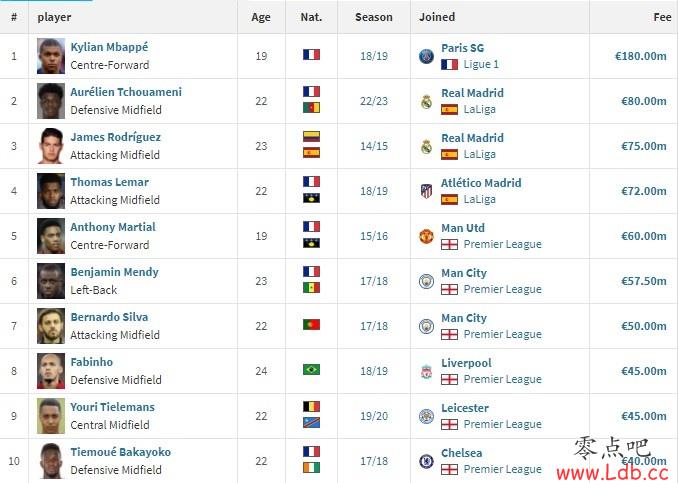This screenshot has width=678, height=483.
Task: Sort table by Season column header
Action: (x=374, y=17)
